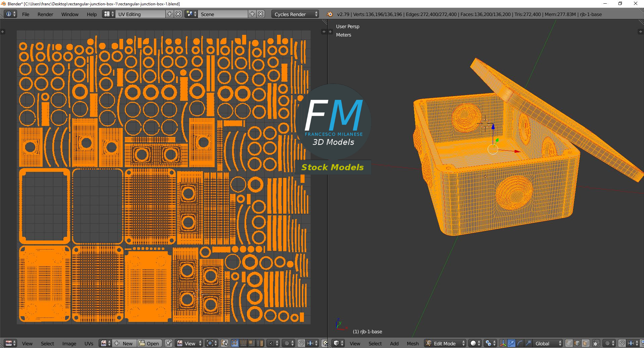644x348 pixels.
Task: Open the Edit Mode dropdown
Action: pyautogui.click(x=445, y=343)
